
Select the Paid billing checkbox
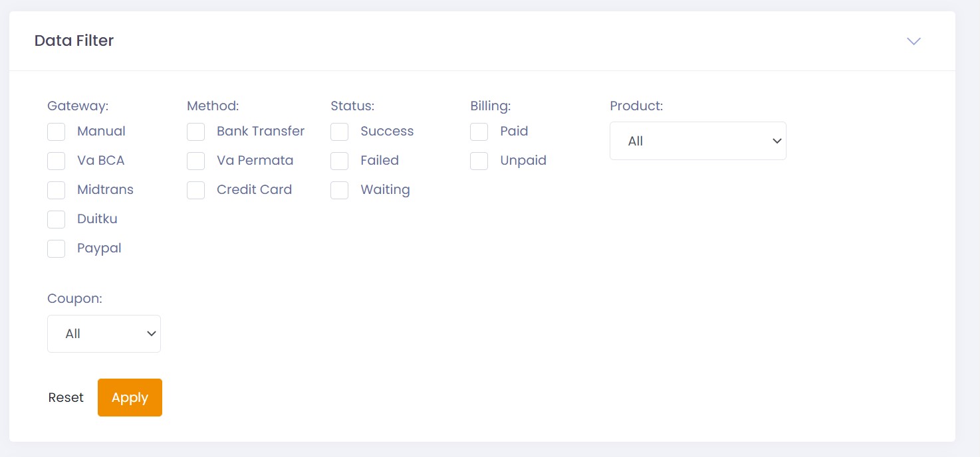(x=479, y=132)
